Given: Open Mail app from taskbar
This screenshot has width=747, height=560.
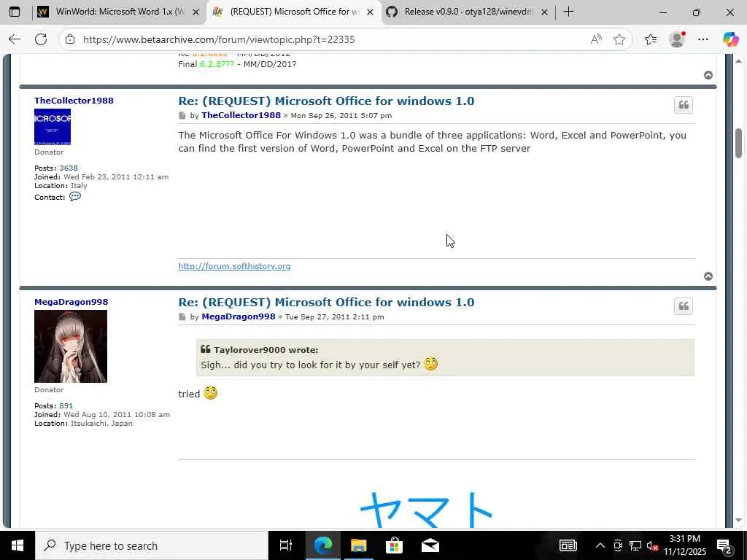Looking at the screenshot, I should coord(430,545).
